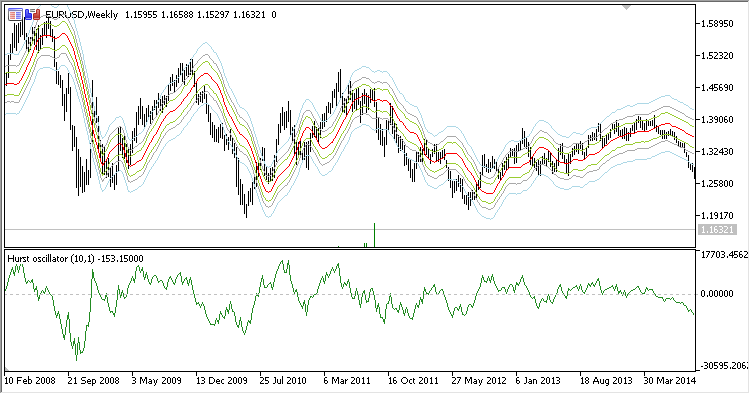750x394 pixels.
Task: Click the tall green volume spike bar
Action: point(375,235)
